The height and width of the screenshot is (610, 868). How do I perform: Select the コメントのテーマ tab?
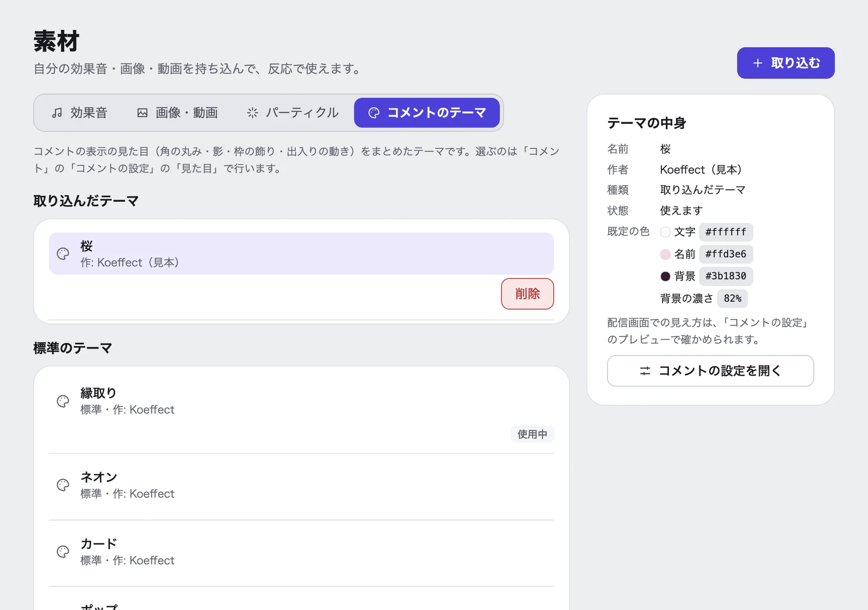tap(427, 113)
